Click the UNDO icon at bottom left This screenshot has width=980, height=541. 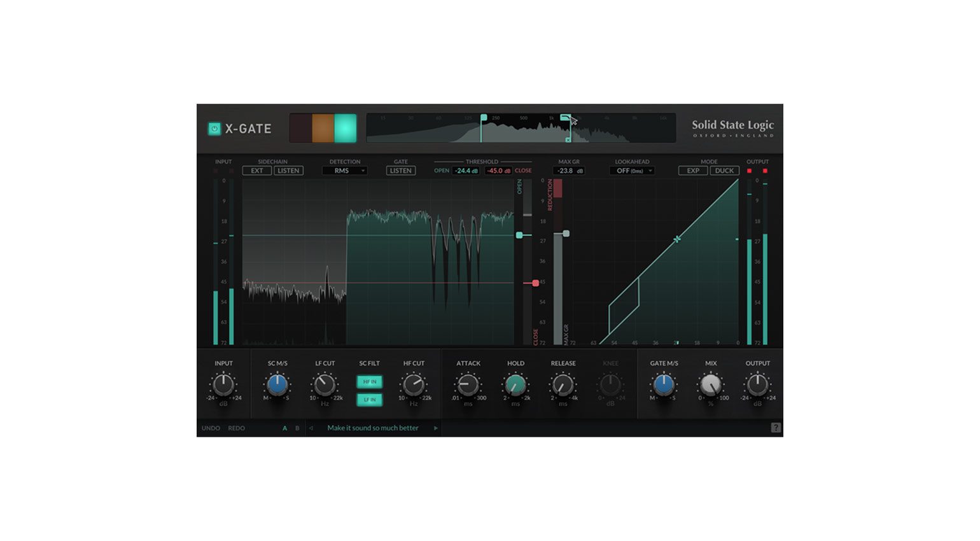tap(211, 428)
